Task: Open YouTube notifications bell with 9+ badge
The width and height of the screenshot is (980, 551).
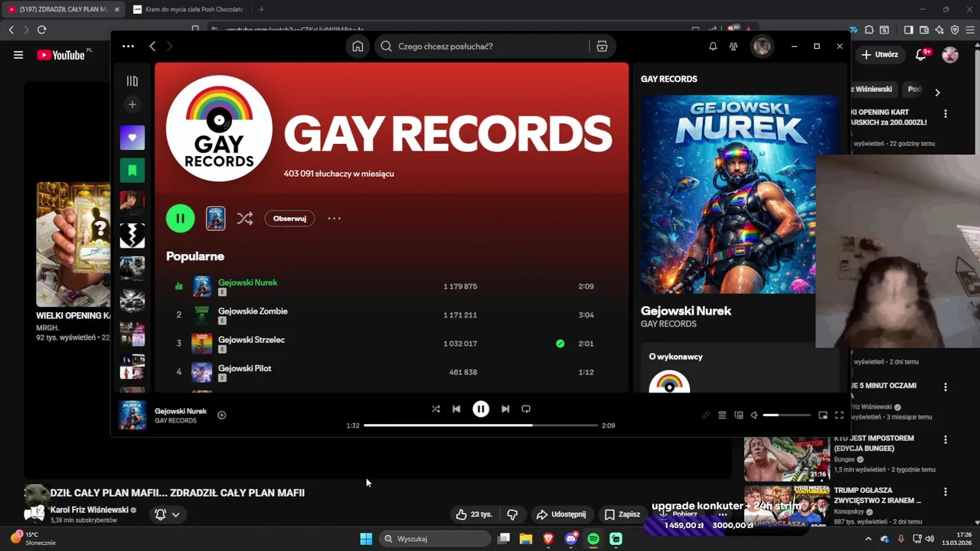Action: point(923,54)
